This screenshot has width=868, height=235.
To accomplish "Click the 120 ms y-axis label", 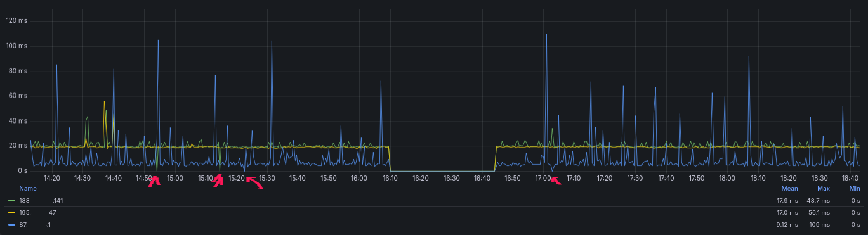I will pos(17,21).
